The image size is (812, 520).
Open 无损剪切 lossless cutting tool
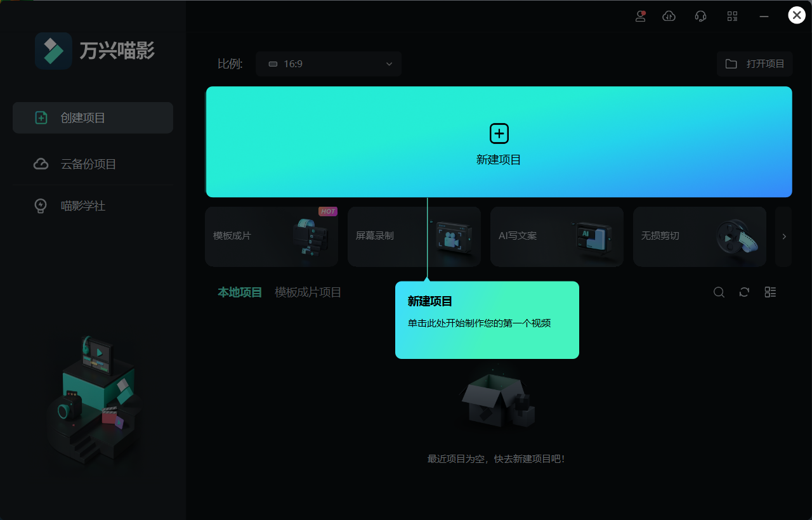(x=699, y=237)
